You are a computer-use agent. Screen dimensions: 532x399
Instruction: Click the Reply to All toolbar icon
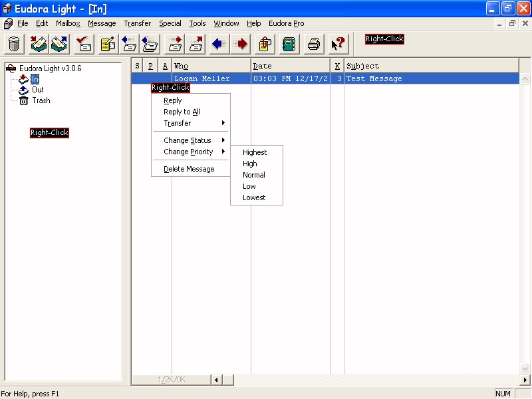150,44
